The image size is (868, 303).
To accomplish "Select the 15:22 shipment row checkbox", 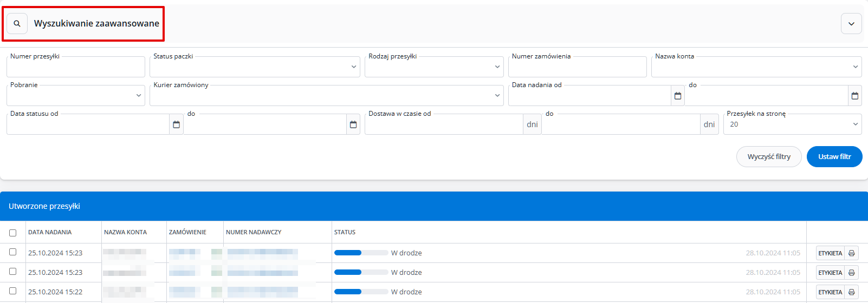I will click(x=12, y=291).
